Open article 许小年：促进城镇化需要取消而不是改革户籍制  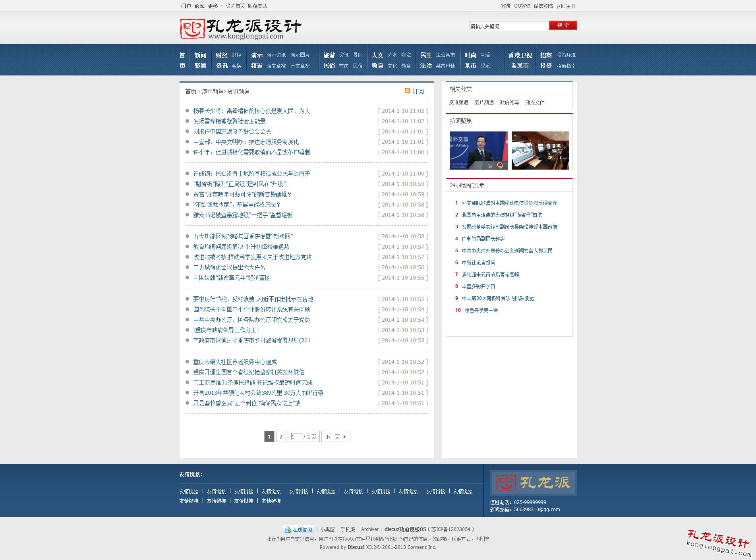[251, 152]
